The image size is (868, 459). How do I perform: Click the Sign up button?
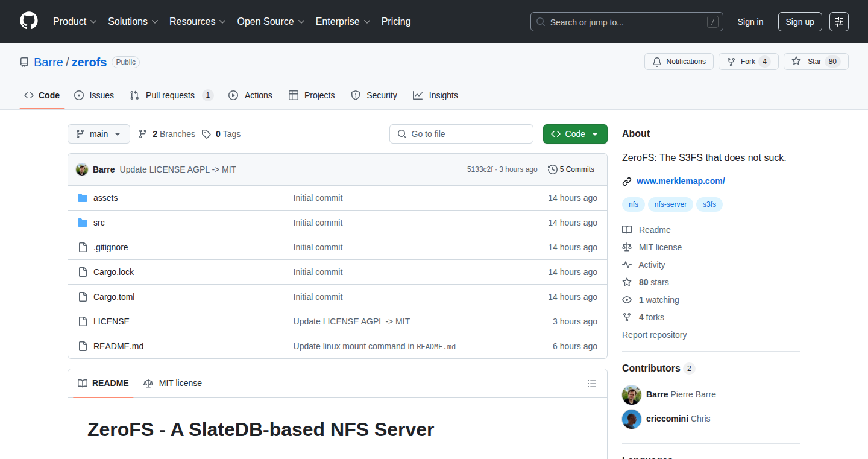(x=800, y=22)
